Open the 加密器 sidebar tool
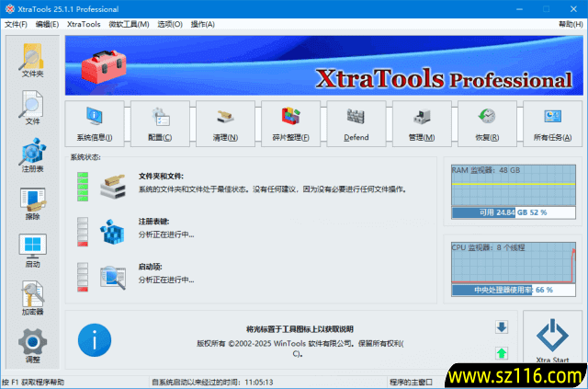Image resolution: width=588 pixels, height=389 pixels. 33,298
